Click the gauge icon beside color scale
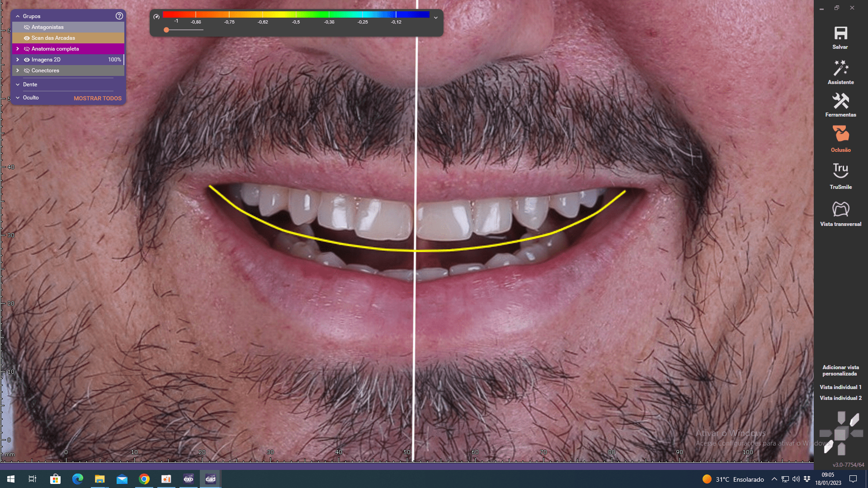 [156, 17]
